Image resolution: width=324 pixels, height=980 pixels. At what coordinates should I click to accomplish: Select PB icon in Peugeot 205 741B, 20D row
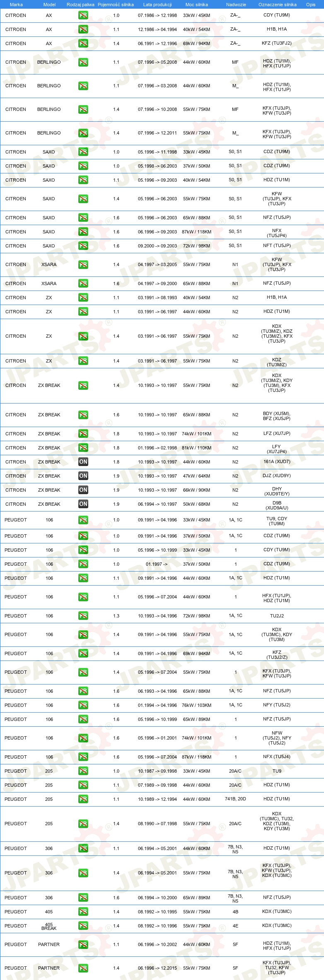tap(83, 799)
